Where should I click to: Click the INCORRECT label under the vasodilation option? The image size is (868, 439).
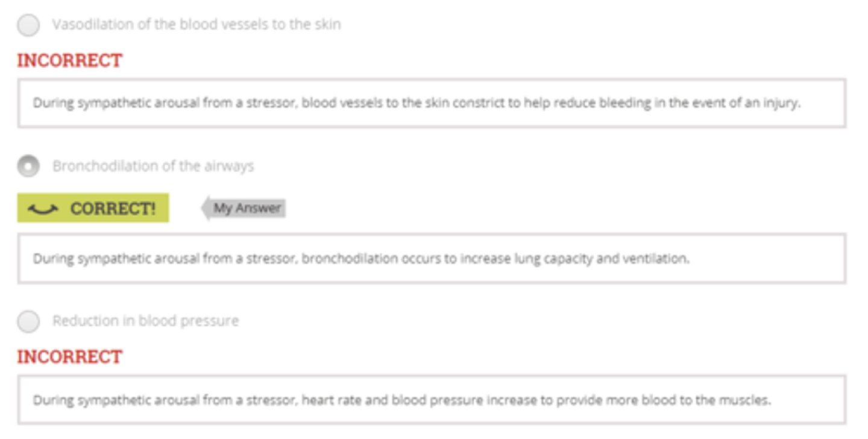click(69, 60)
